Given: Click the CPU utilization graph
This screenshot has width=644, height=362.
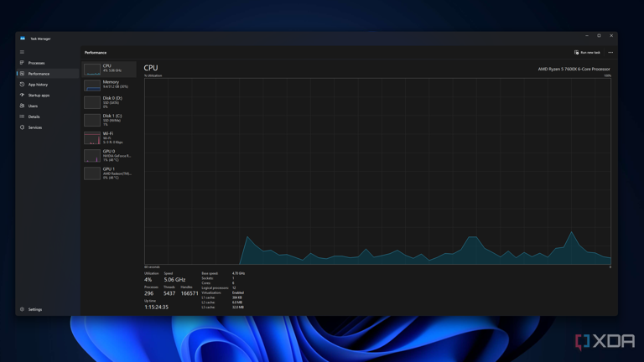Looking at the screenshot, I should (377, 171).
